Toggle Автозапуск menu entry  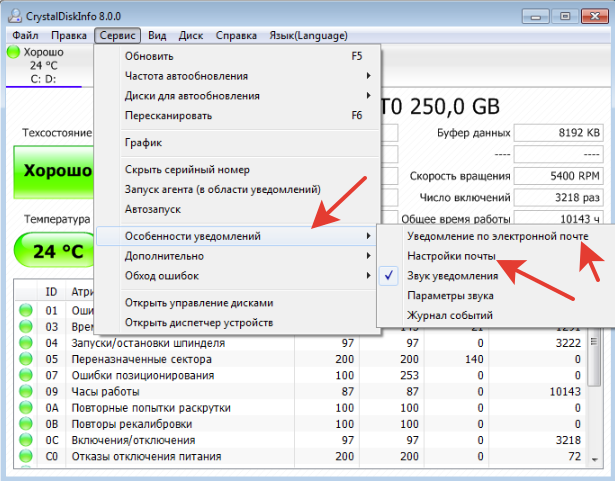(x=238, y=209)
